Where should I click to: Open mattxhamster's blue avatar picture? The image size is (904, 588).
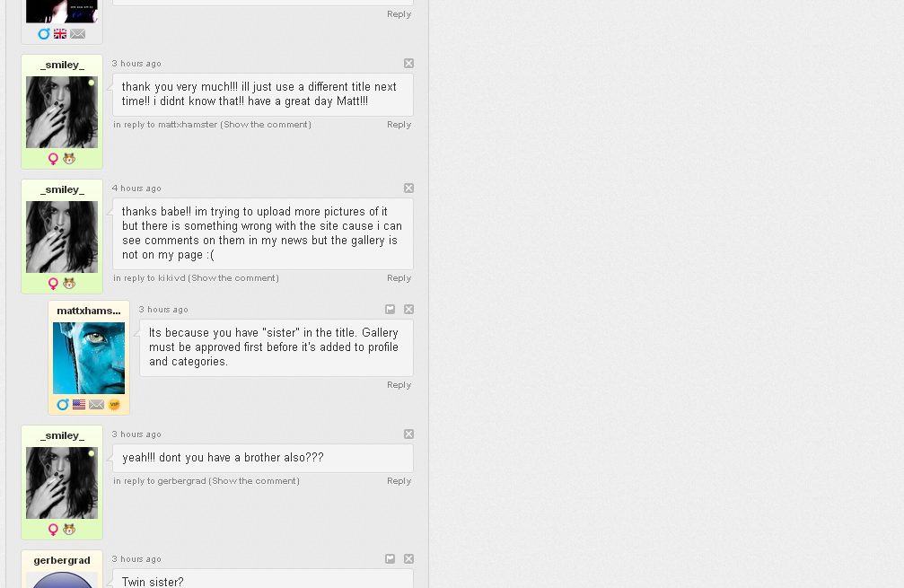point(89,358)
